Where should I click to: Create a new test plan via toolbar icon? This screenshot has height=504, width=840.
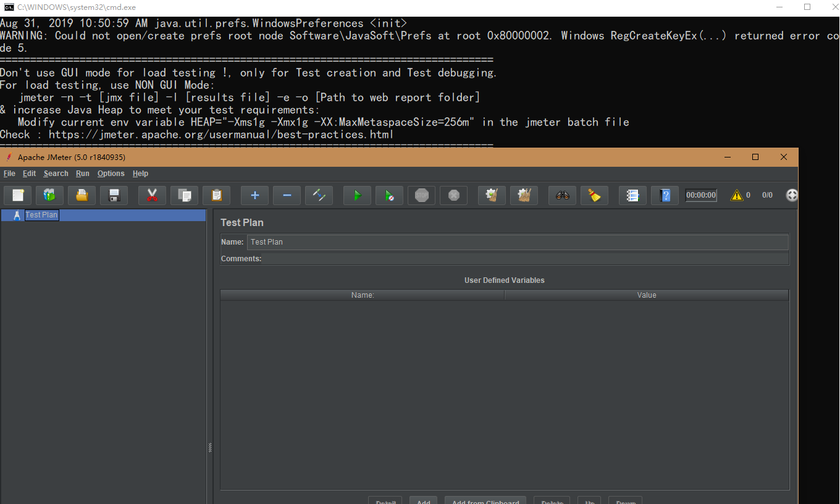point(18,195)
